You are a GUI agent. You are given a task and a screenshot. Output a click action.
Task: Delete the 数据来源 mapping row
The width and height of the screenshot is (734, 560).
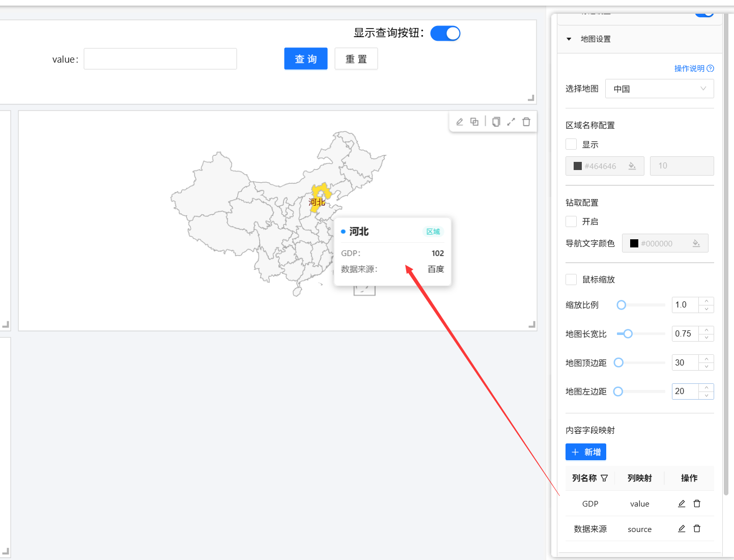pos(697,529)
